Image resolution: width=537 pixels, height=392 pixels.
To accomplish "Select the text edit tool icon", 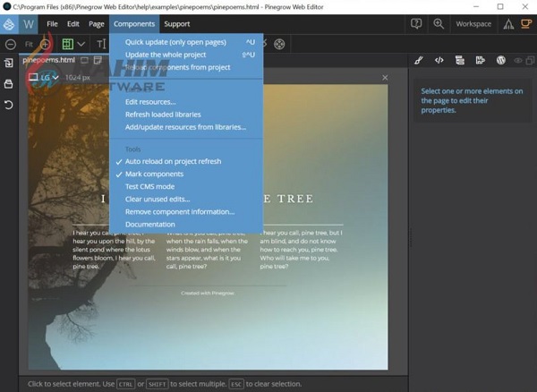I will (x=101, y=44).
